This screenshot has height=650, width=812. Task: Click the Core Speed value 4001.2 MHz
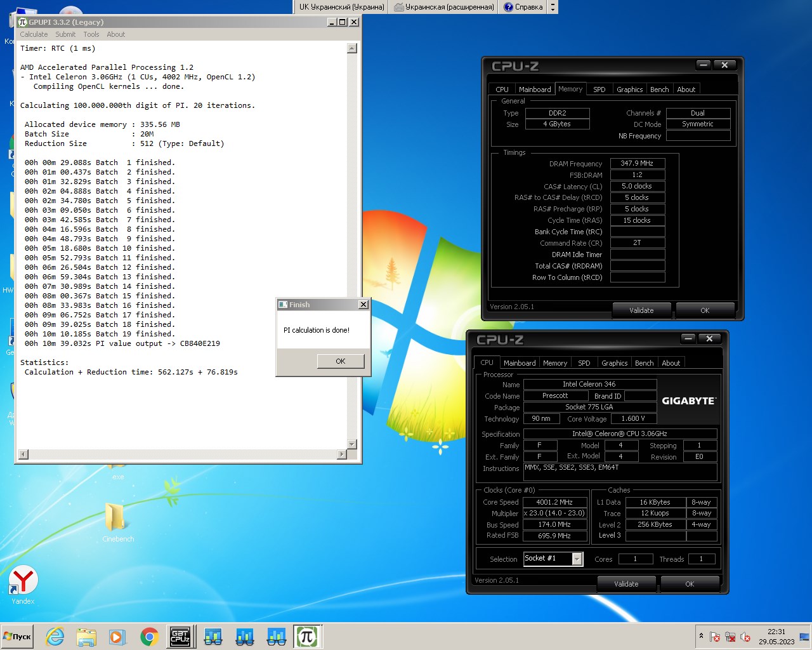pyautogui.click(x=554, y=502)
